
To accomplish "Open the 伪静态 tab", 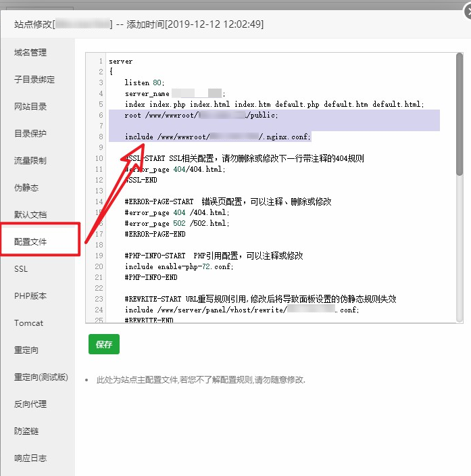I will pyautogui.click(x=26, y=187).
